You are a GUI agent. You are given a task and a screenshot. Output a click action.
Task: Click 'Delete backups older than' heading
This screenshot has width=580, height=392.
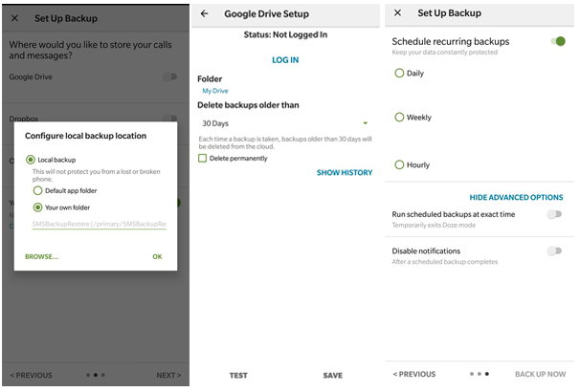pos(248,105)
